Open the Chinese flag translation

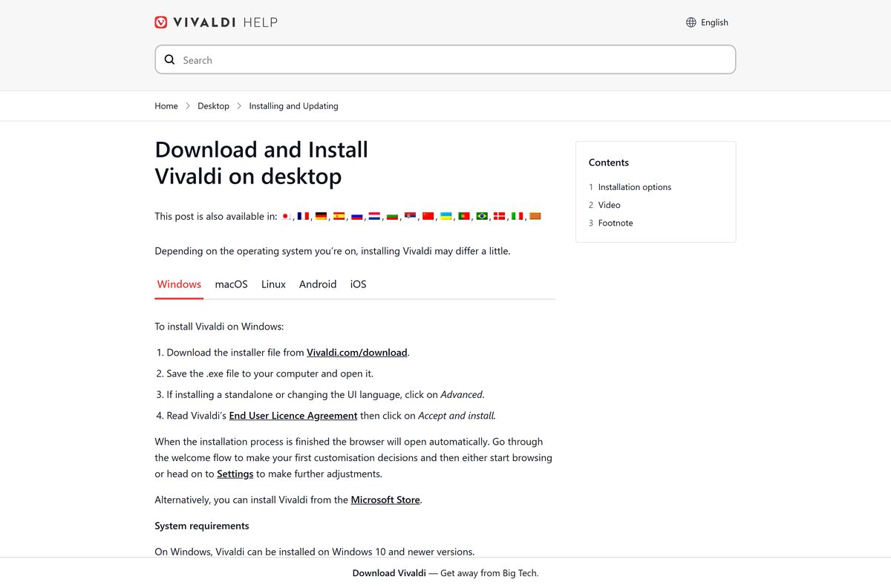[428, 216]
